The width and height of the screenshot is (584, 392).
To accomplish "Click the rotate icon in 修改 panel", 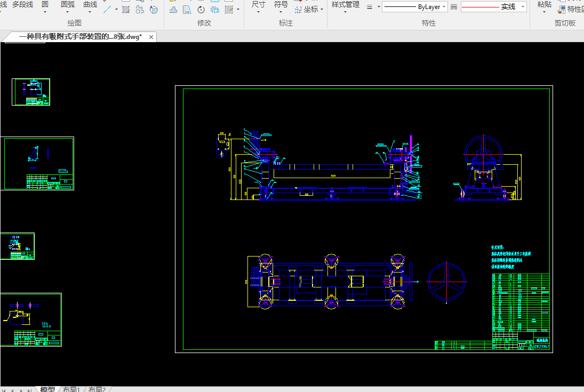I will [x=201, y=10].
